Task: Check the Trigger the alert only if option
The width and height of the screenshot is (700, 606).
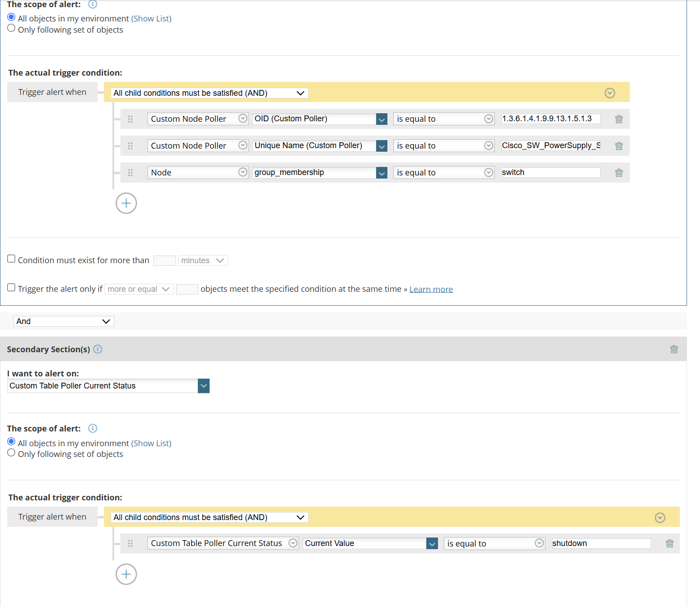Action: coord(11,287)
